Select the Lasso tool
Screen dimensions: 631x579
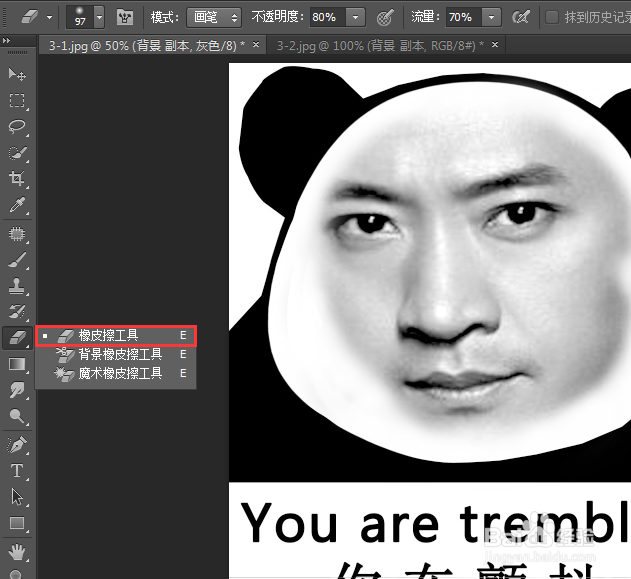(17, 127)
